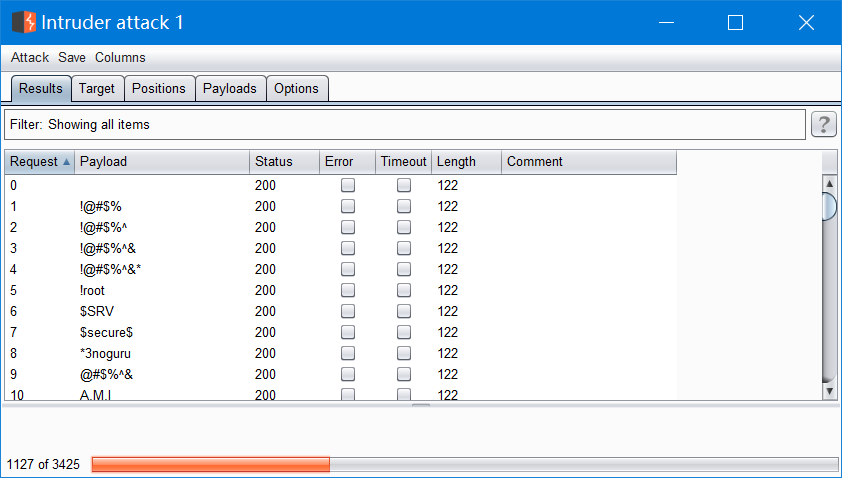Screen dimensions: 842x478
Task: Click status 200 in the !@#$% row
Action: click(x=265, y=206)
